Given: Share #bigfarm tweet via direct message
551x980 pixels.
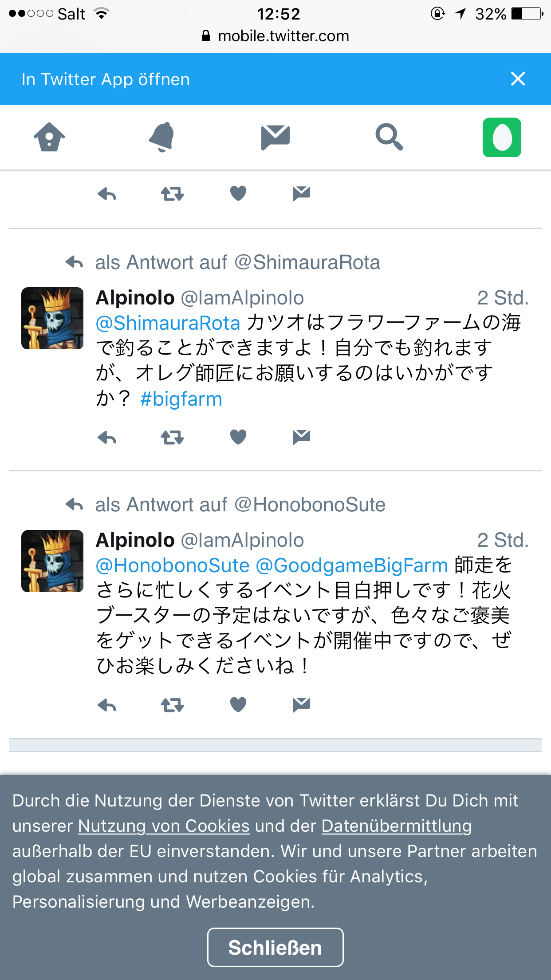Looking at the screenshot, I should 301,438.
